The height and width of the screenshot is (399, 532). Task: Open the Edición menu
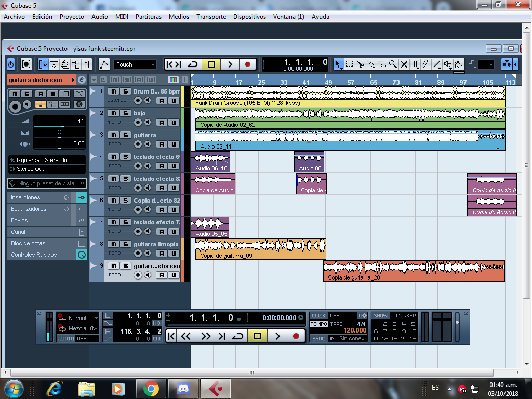pos(43,16)
